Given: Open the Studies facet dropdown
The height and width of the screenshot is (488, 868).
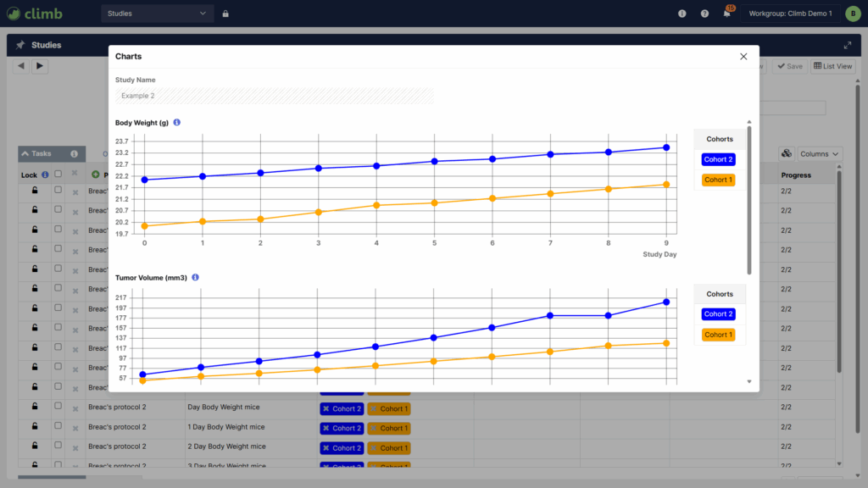Looking at the screenshot, I should 157,14.
